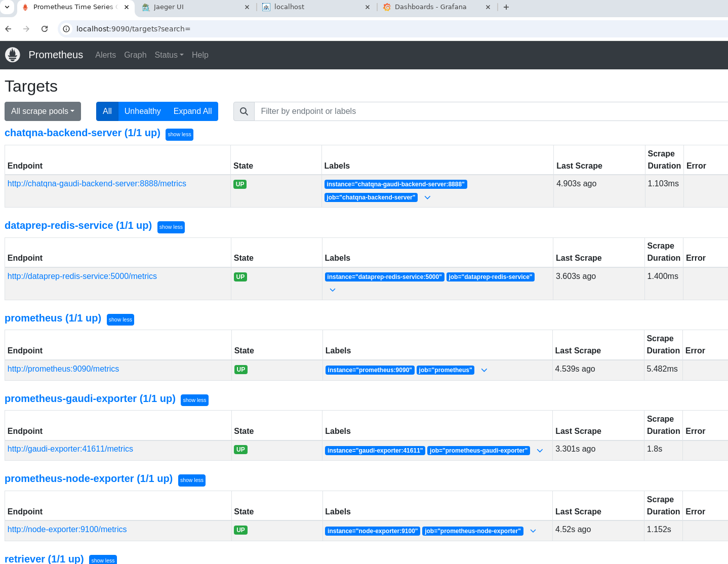
Task: Click the search magnifier icon beside filter
Action: coord(244,111)
